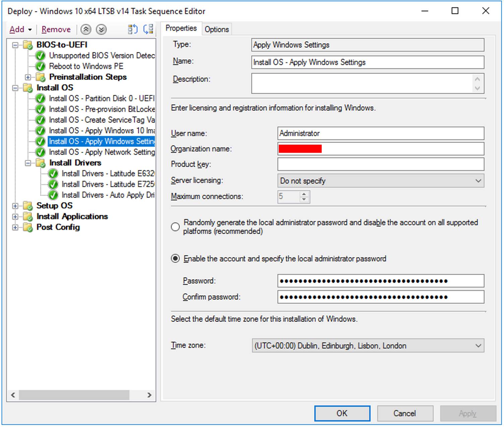
Task: Decrease Maximum connections with down arrow
Action: 304,200
